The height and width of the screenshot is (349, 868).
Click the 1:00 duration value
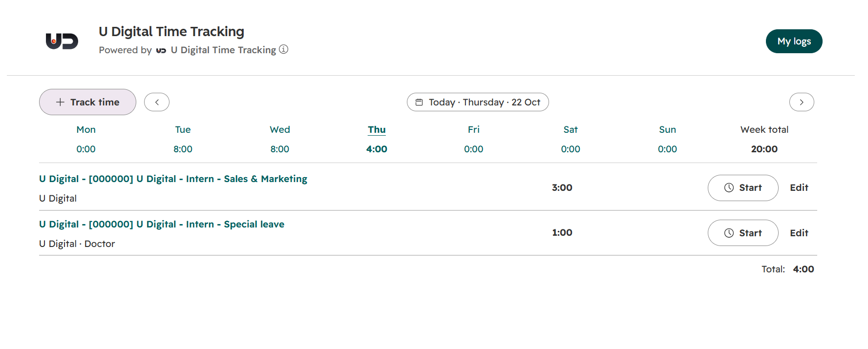[562, 232]
